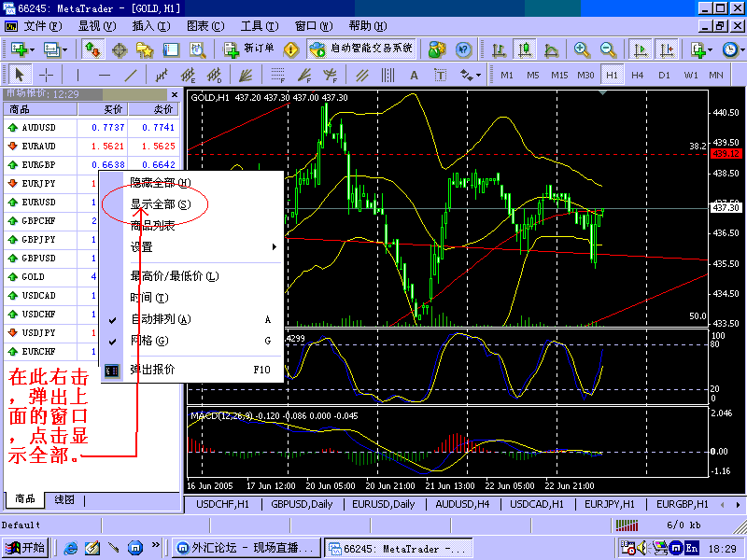Select the horizontal line drawing tool

tap(105, 76)
